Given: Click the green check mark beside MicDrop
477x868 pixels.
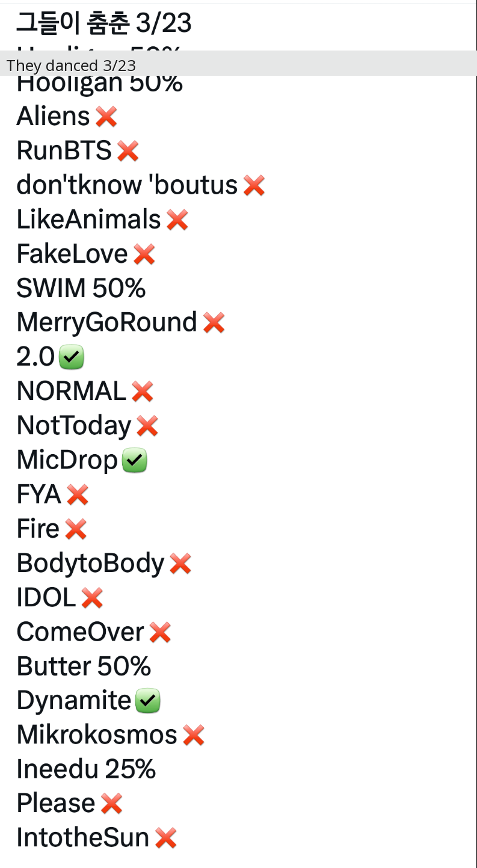Looking at the screenshot, I should (x=135, y=461).
